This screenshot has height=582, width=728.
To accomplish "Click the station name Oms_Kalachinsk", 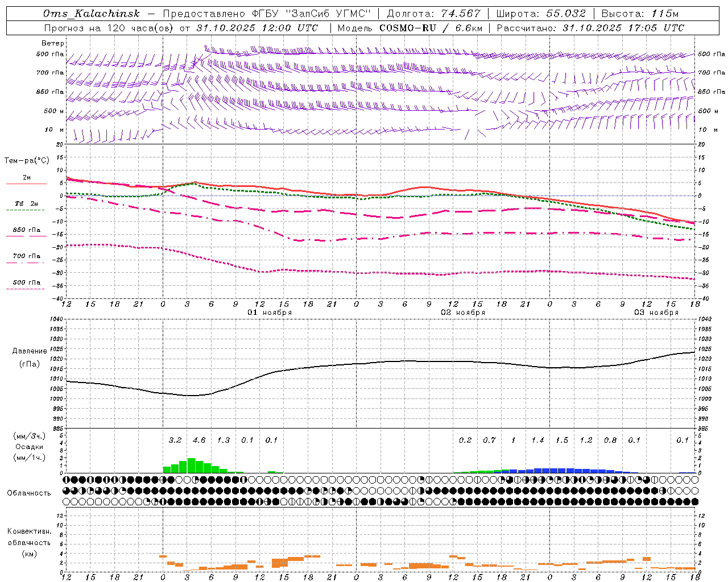I will (x=92, y=14).
